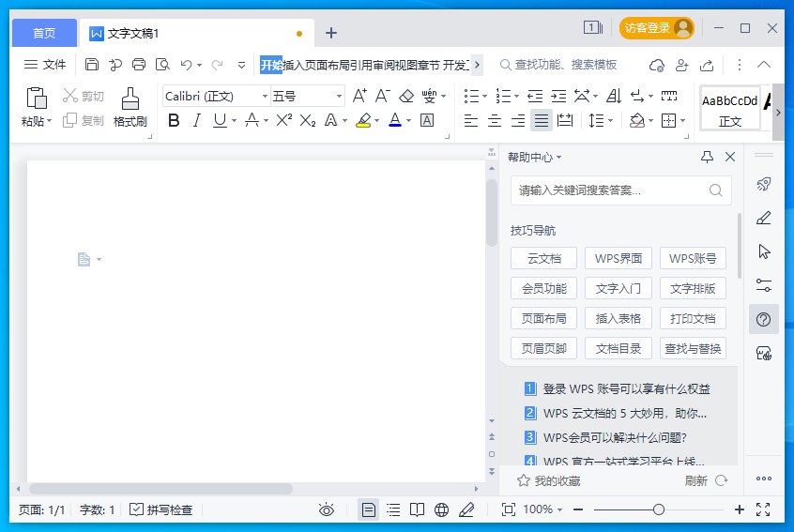Expand Paste options arrow
Viewport: 794px width, 532px height.
(x=49, y=121)
